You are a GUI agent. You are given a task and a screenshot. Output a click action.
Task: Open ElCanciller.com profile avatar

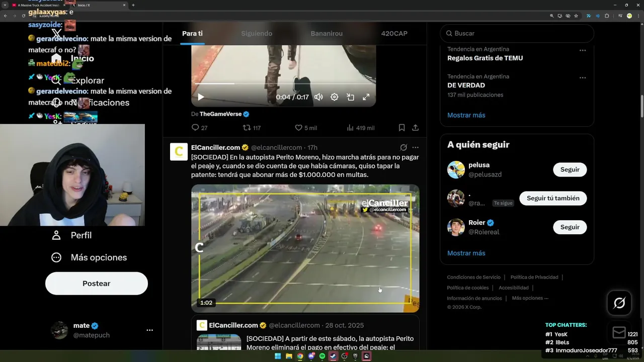179,152
